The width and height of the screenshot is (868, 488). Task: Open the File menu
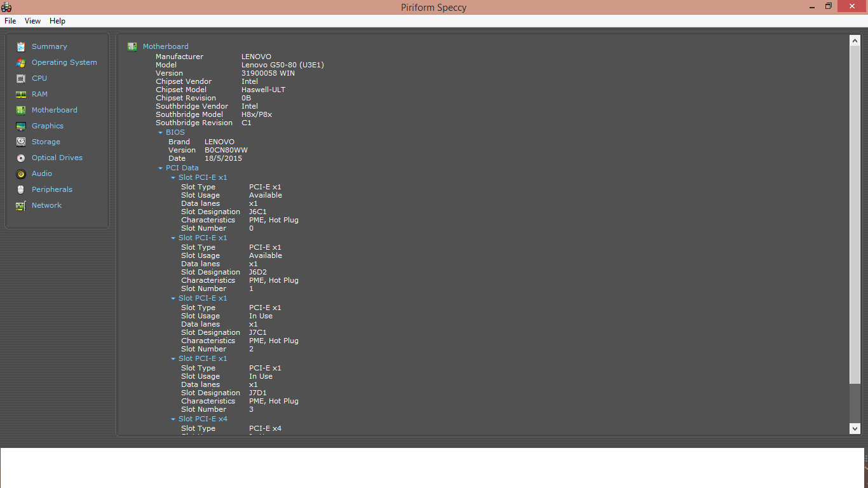click(x=10, y=21)
